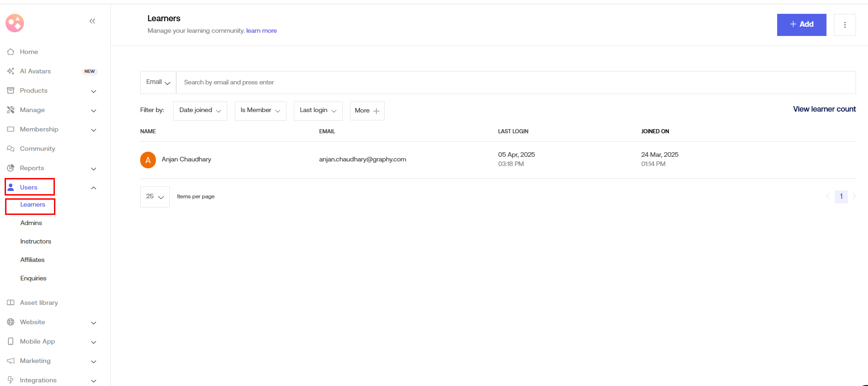Click the View learner count link

coord(824,109)
